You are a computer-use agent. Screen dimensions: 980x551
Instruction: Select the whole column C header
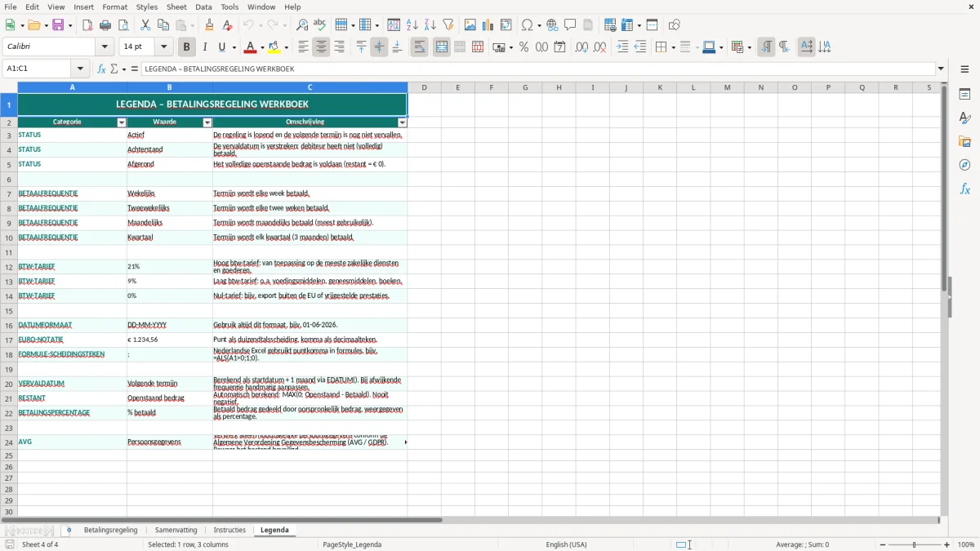[310, 87]
